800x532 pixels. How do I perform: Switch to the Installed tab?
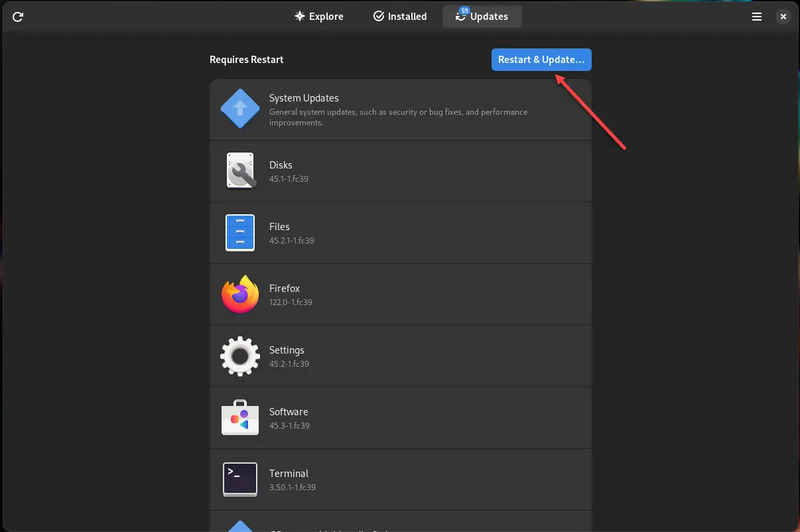coord(400,17)
